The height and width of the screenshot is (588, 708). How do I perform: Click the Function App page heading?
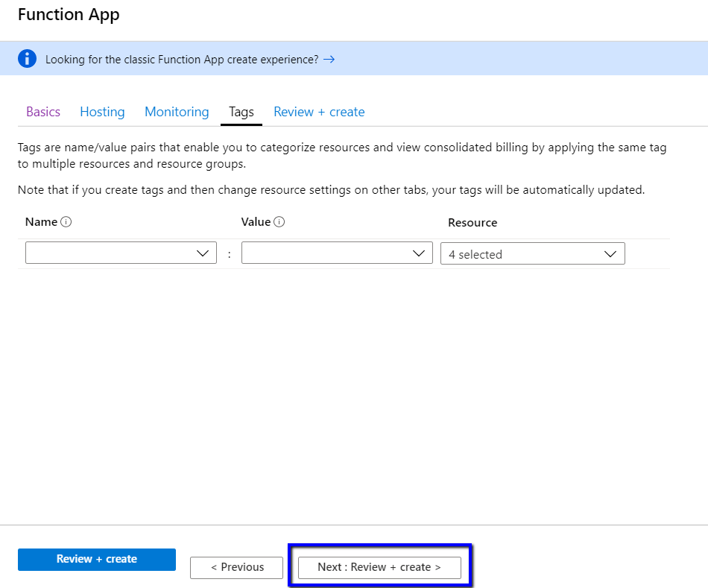(x=69, y=14)
